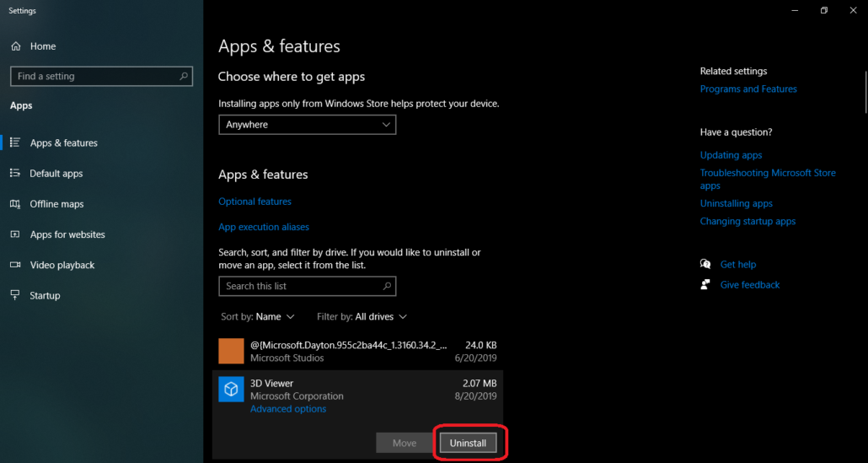Open Optional features link
This screenshot has height=463, width=868.
click(x=255, y=202)
